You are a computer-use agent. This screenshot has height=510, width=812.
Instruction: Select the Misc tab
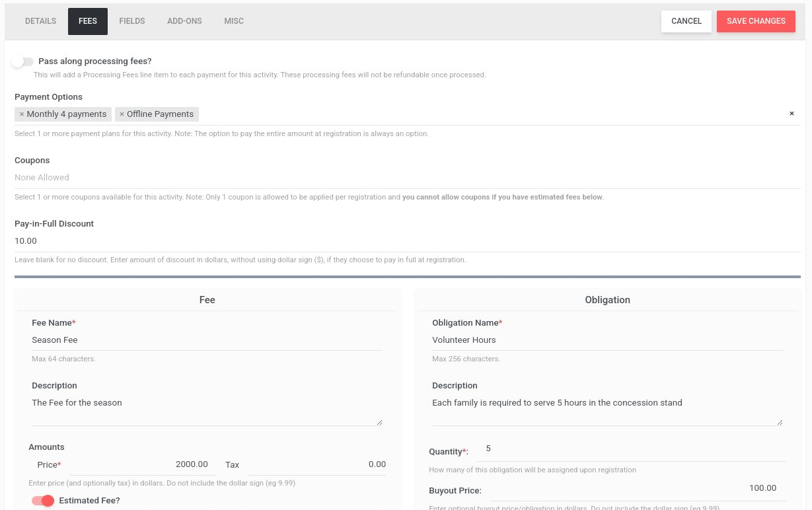coord(234,21)
